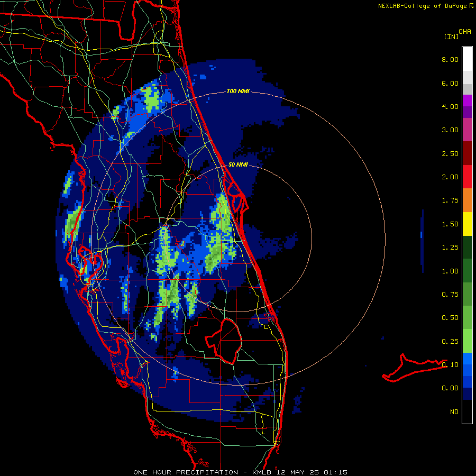
Task: Pick the orange legend swatch
Action: click(467, 200)
